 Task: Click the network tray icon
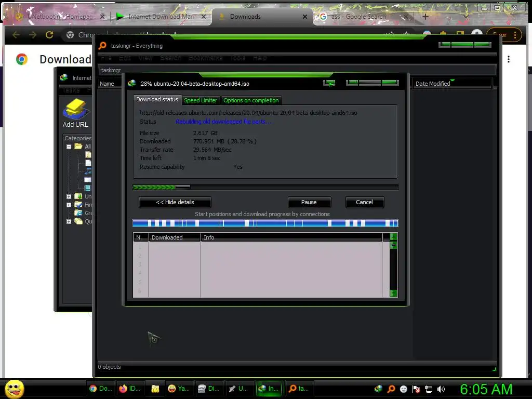coord(429,389)
